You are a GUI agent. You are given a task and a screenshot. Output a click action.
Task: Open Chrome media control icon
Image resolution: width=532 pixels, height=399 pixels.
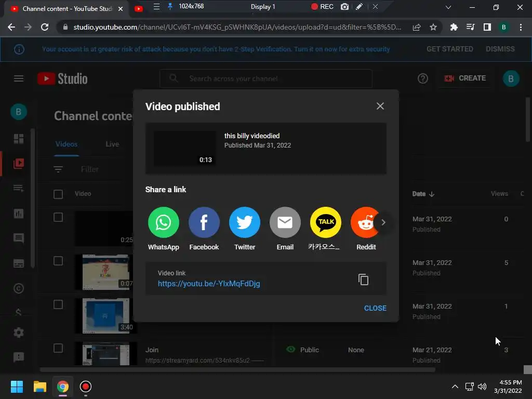pyautogui.click(x=471, y=27)
